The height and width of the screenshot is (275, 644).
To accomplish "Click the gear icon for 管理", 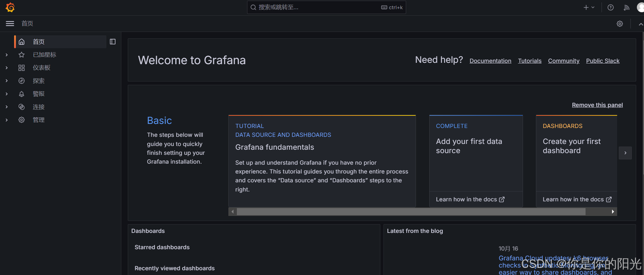I will [x=22, y=120].
